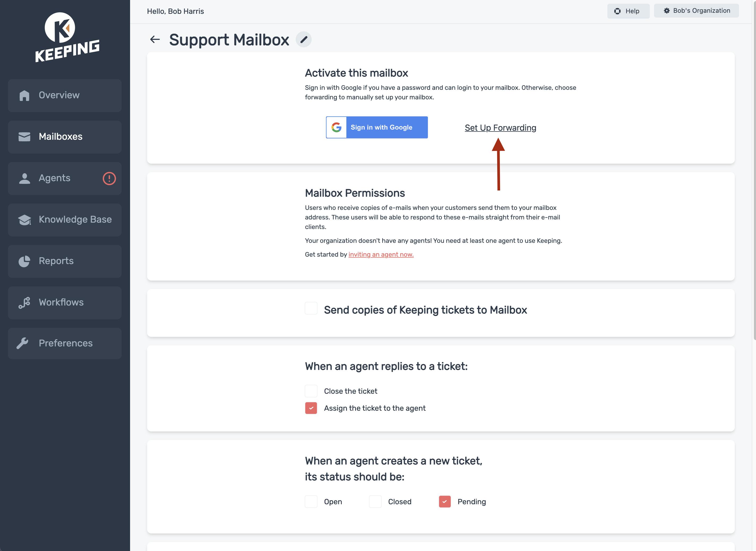756x551 pixels.
Task: Click the Set Up Forwarding link
Action: 500,128
